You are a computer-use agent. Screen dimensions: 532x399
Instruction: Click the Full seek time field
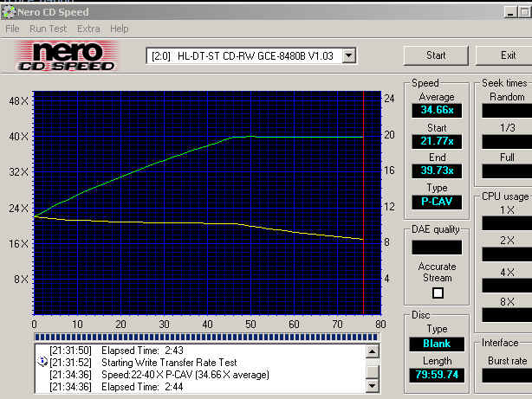coord(507,171)
